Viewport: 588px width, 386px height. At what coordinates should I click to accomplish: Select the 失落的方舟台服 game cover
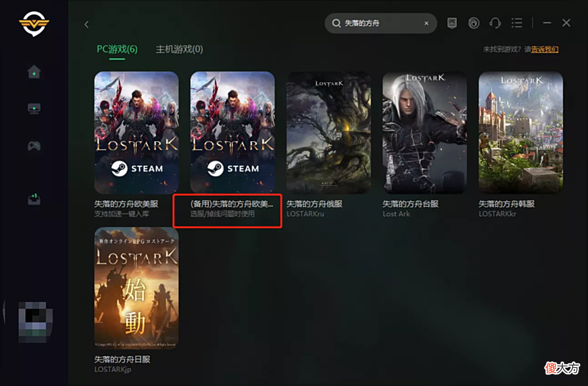(x=425, y=132)
